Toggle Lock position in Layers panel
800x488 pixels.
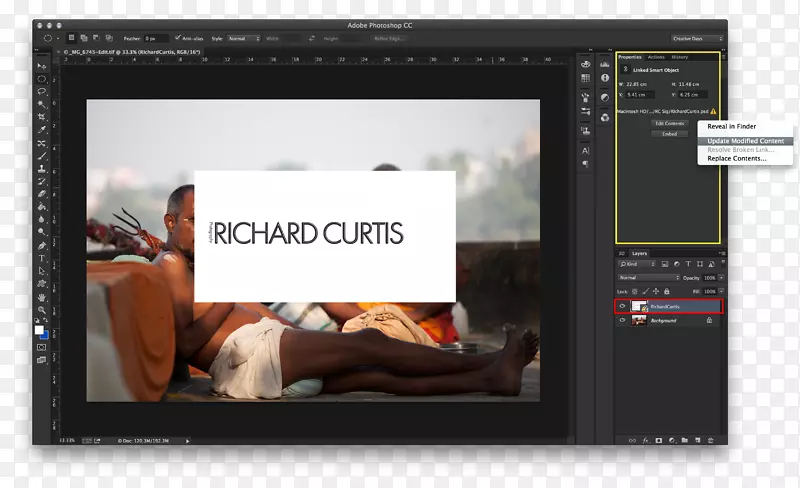656,291
